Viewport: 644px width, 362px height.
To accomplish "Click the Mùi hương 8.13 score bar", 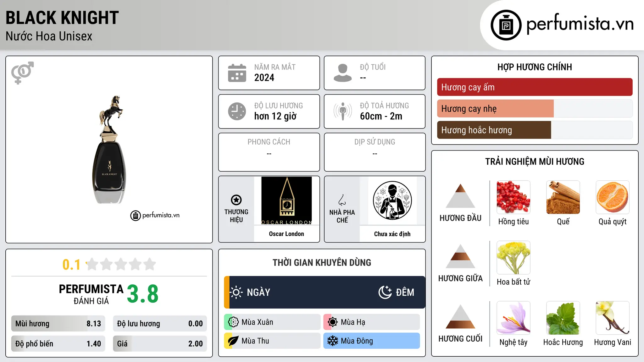I will coord(58,323).
